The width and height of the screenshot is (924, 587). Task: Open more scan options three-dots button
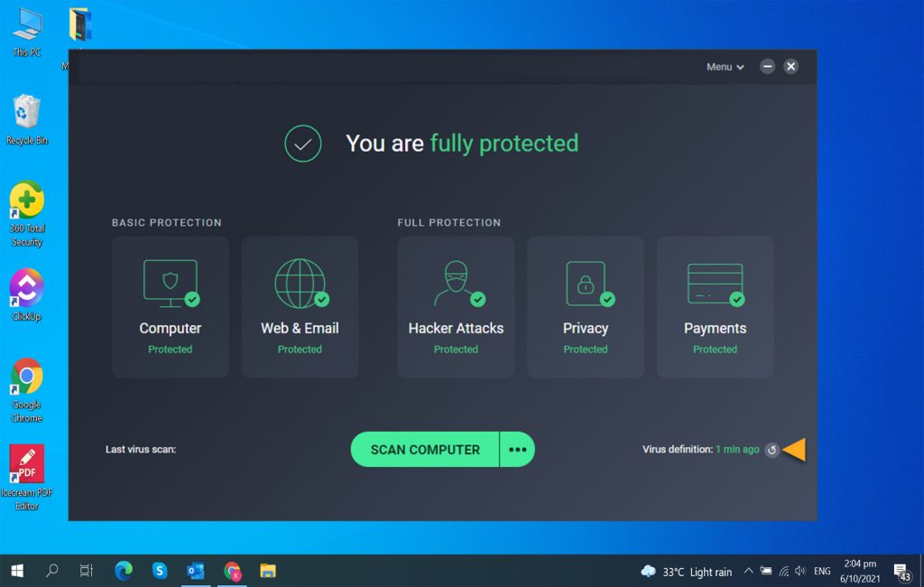[517, 450]
